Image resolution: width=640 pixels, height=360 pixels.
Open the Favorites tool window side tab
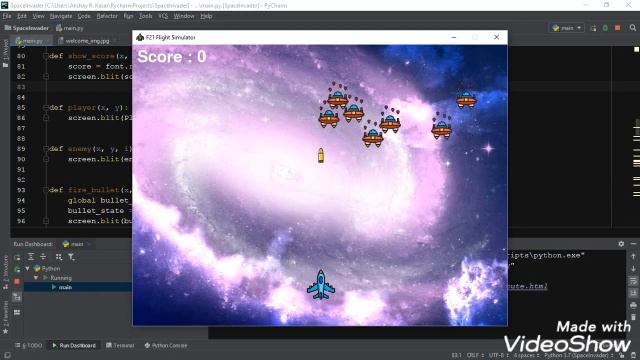pyautogui.click(x=5, y=318)
